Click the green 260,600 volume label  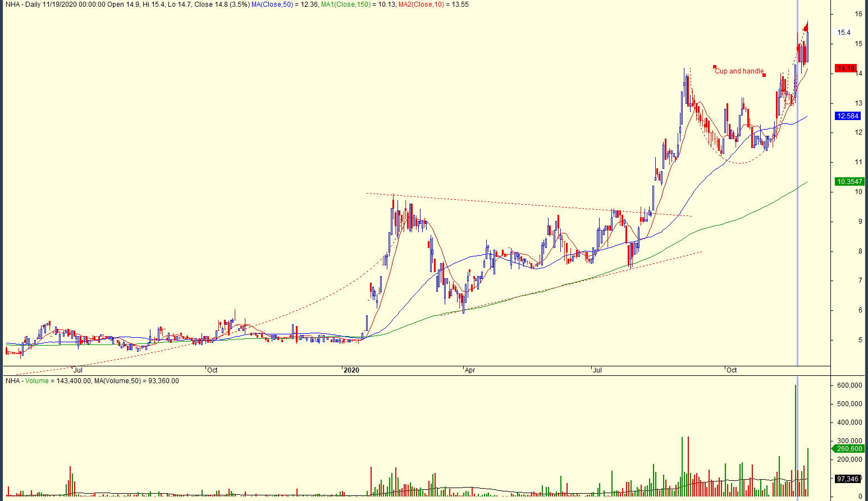pos(849,448)
